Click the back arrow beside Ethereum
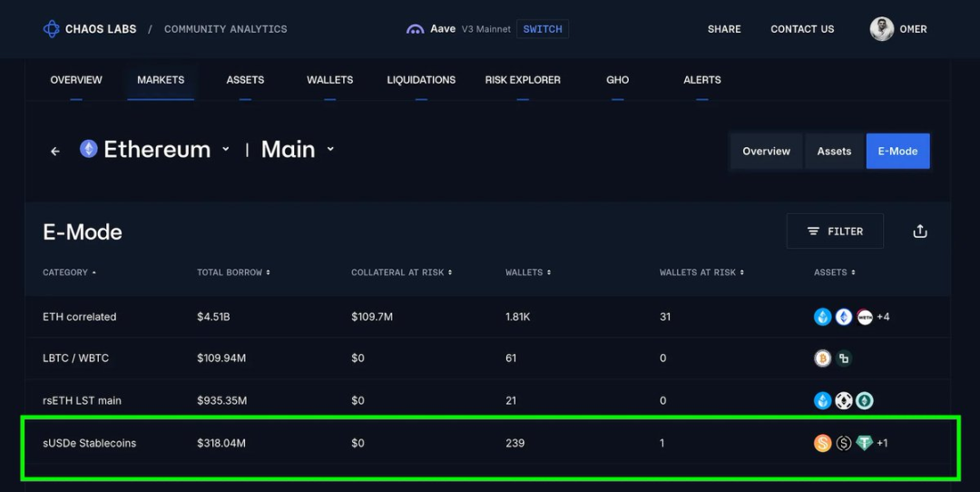Viewport: 980px width, 492px height. click(x=55, y=151)
